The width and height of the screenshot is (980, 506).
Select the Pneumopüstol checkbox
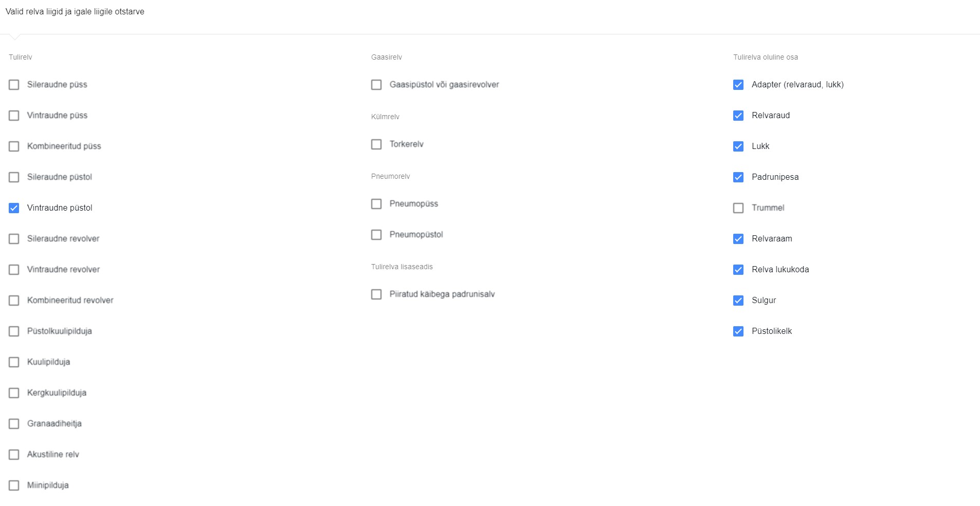pyautogui.click(x=376, y=235)
